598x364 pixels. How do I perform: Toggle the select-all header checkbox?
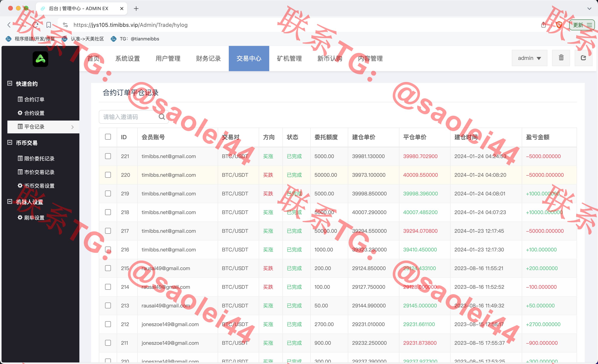pos(108,137)
